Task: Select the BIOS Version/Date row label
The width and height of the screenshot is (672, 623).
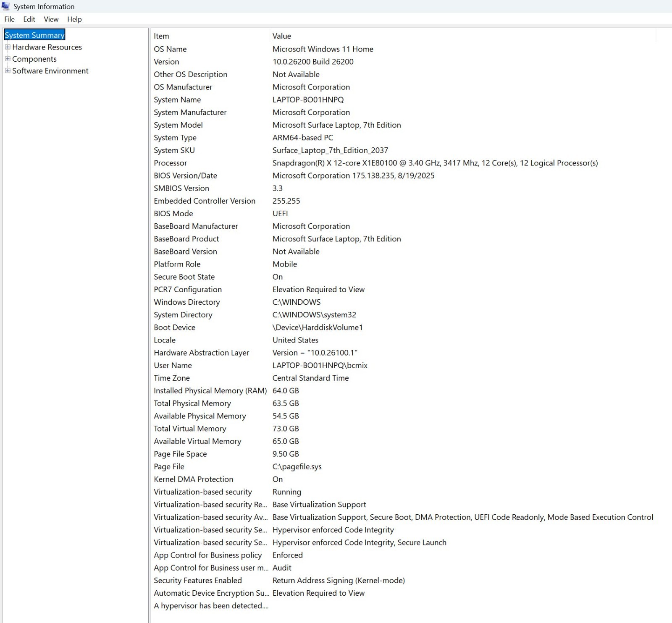Action: pyautogui.click(x=185, y=175)
